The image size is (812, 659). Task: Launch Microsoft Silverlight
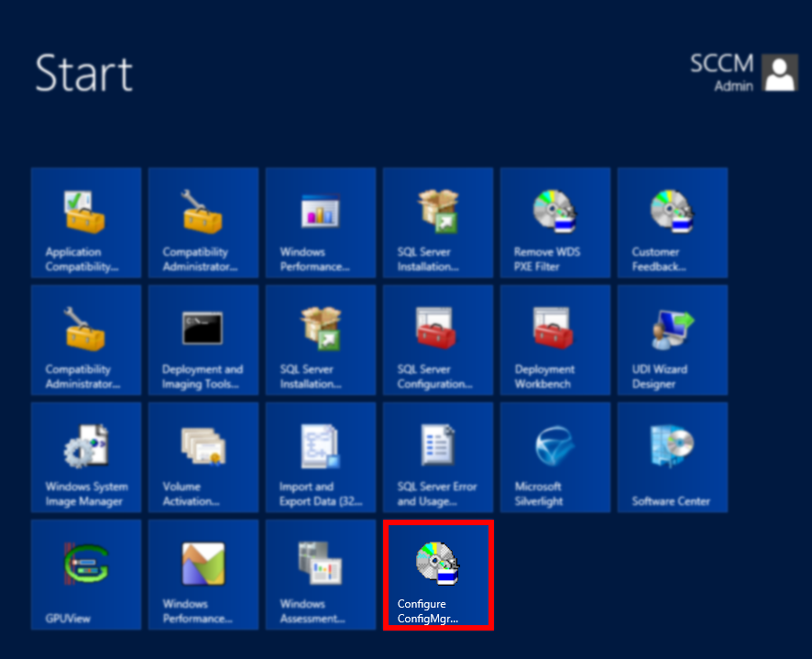555,456
